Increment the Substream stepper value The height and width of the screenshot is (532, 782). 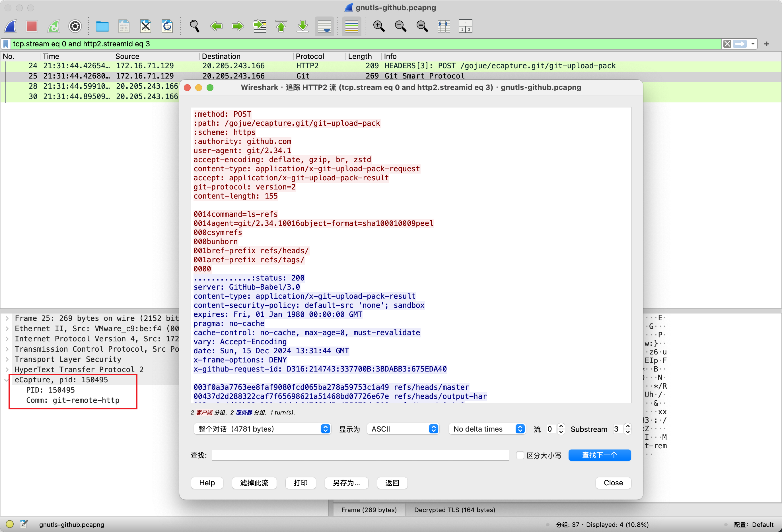click(627, 426)
